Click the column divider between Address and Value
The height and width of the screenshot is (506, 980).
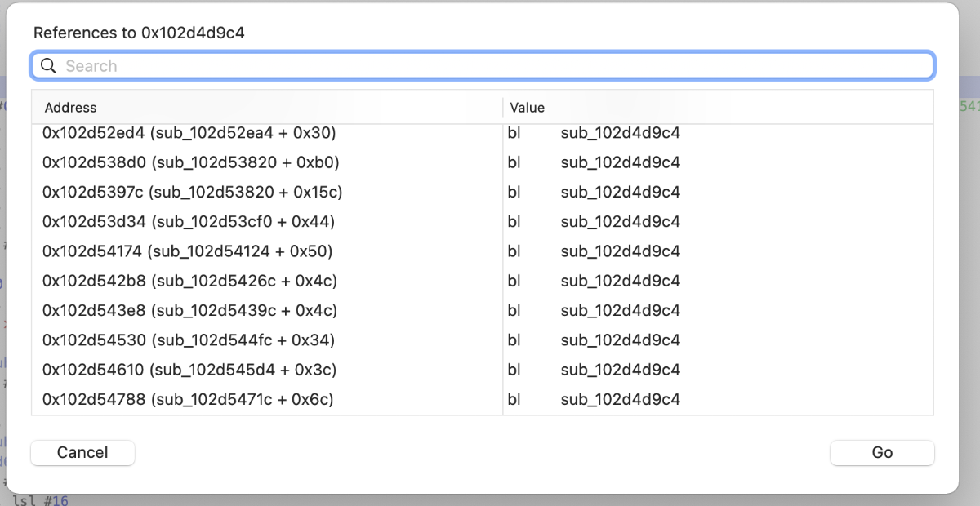503,108
